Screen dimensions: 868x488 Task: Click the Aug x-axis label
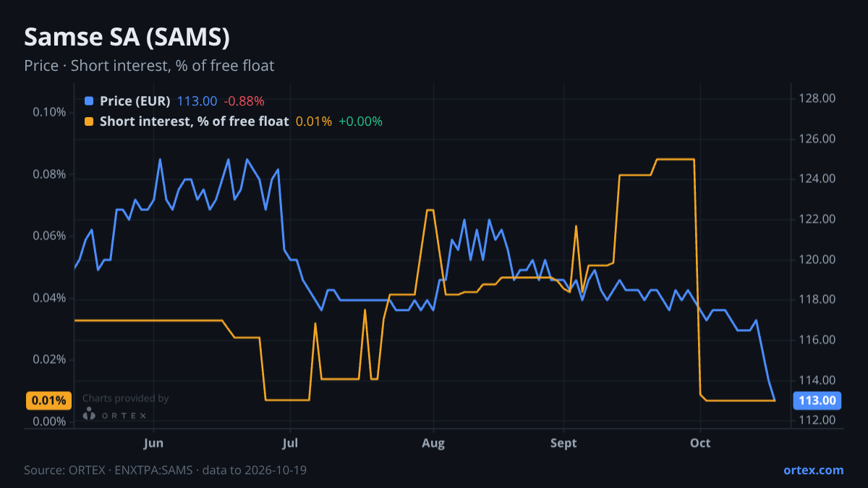tap(433, 443)
